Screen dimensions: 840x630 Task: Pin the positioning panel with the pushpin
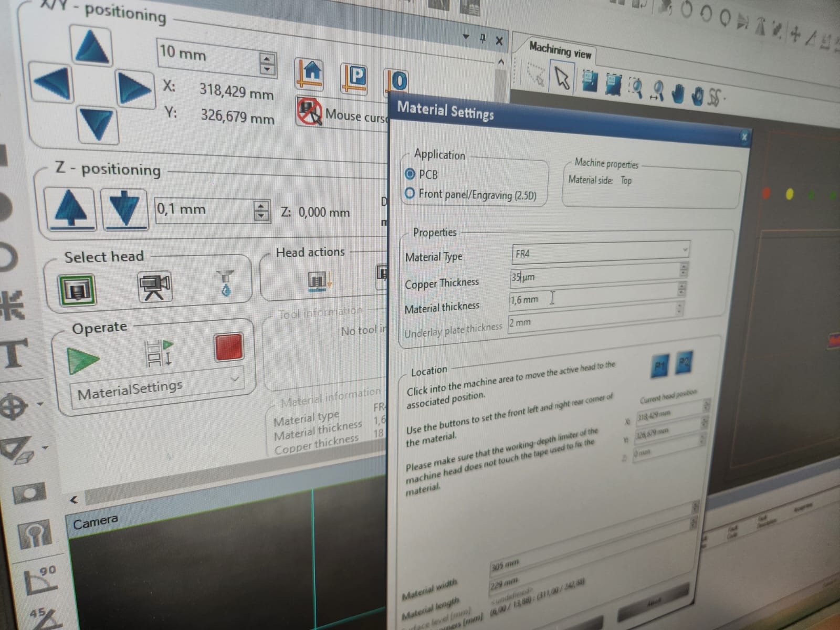(x=483, y=38)
